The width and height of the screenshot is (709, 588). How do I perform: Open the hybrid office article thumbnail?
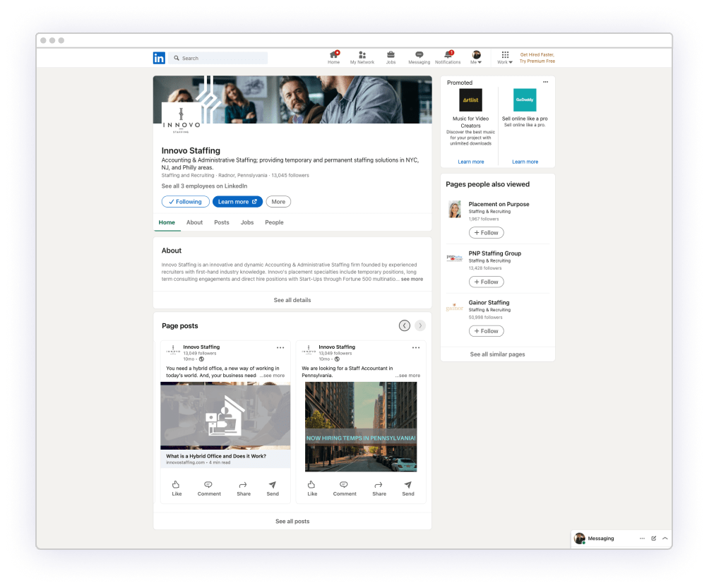[225, 416]
